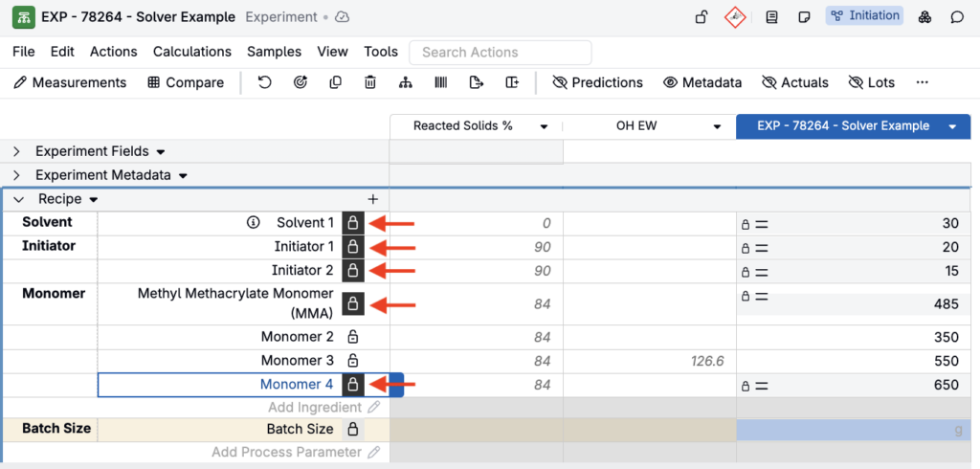Click Add Ingredient
This screenshot has width=980, height=469.
[323, 408]
